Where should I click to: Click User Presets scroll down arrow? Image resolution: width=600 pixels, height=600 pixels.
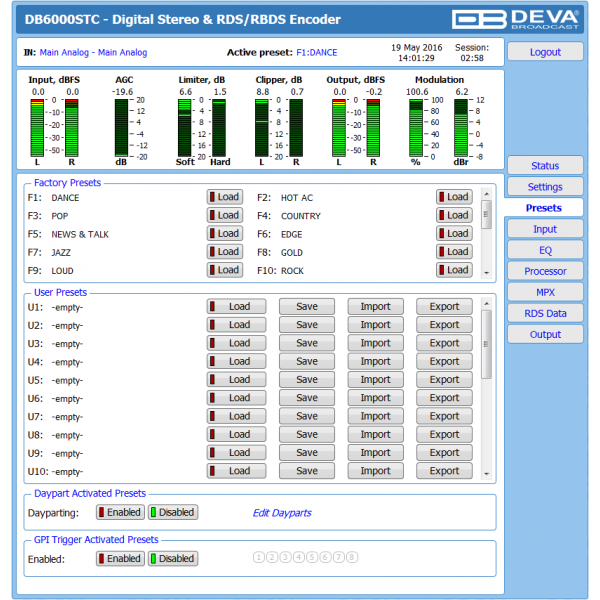click(x=486, y=474)
